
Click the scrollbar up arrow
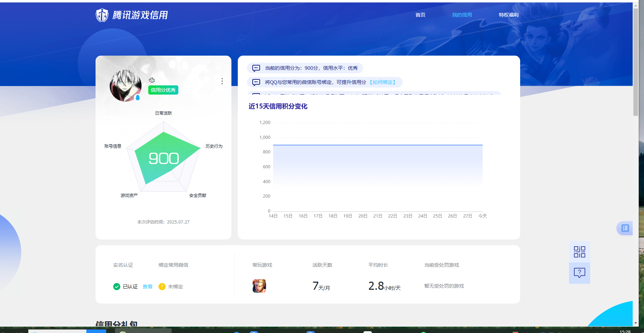coord(636,6)
